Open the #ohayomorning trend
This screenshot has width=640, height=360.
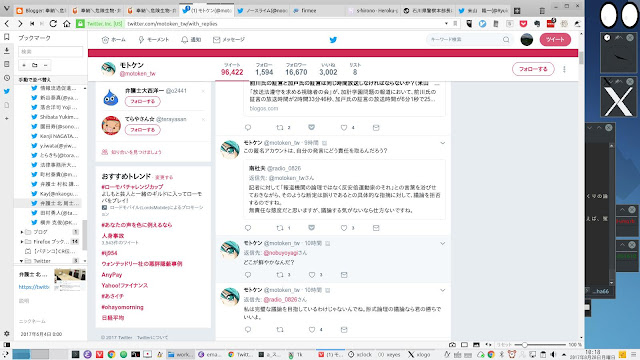122,307
